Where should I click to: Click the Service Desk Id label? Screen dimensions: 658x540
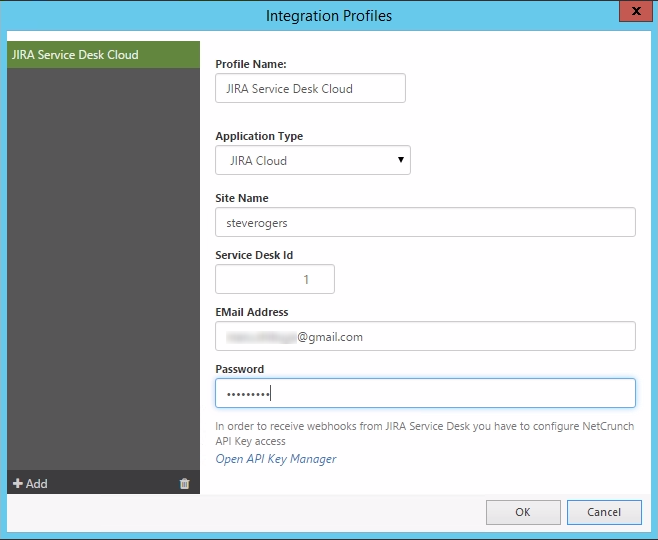(x=254, y=255)
